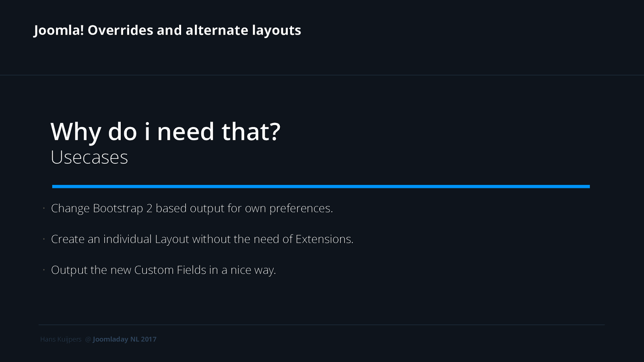Click the word 'preferences' in the first bullet
Image resolution: width=644 pixels, height=362 pixels.
(x=300, y=208)
